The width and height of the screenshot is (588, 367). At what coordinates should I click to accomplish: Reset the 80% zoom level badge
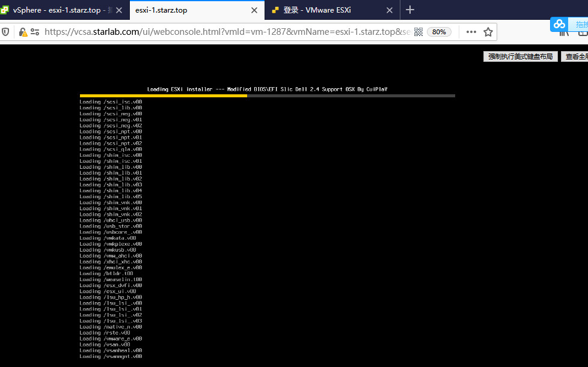tap(439, 32)
